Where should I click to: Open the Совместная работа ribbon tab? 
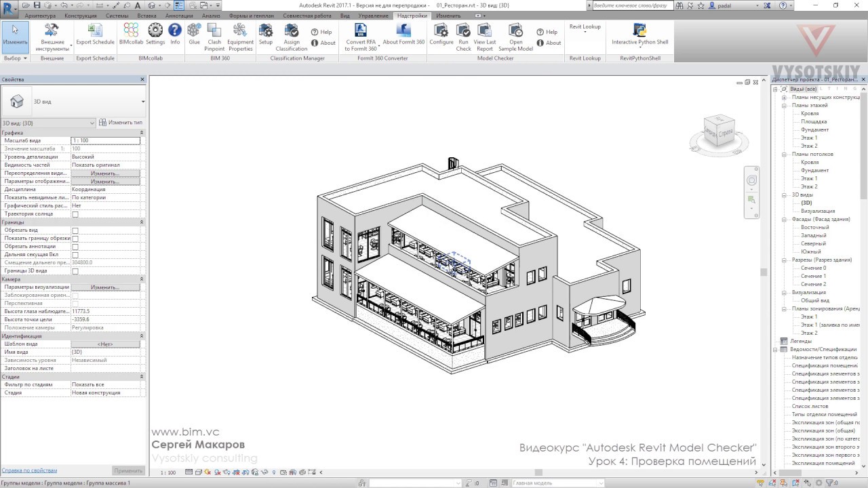click(x=307, y=16)
